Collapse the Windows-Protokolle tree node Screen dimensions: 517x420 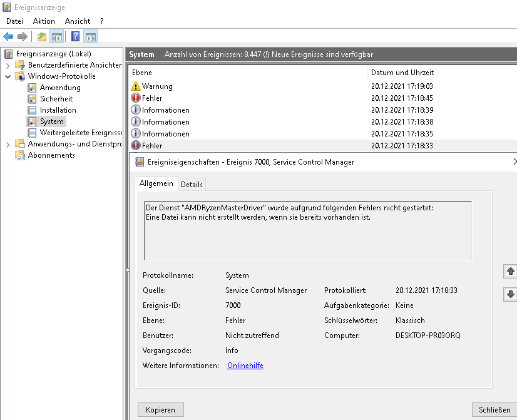tap(8, 76)
